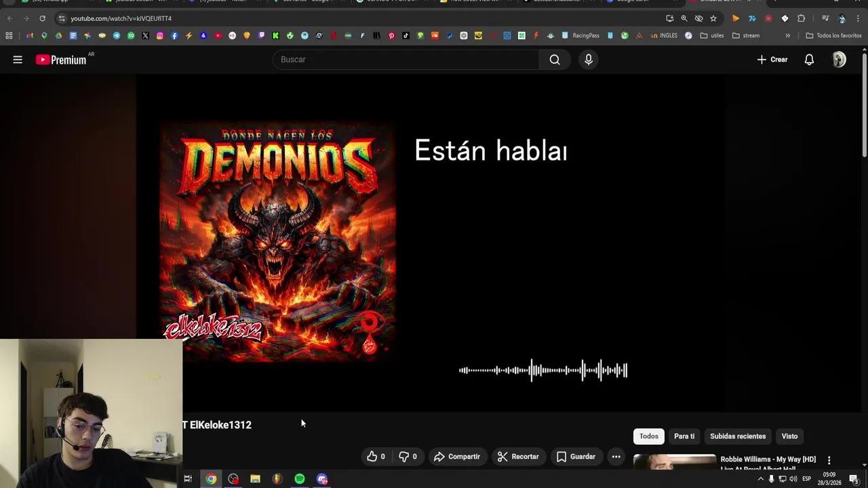Show more bookmarks with double chevron
The width and height of the screenshot is (868, 488).
pos(787,35)
